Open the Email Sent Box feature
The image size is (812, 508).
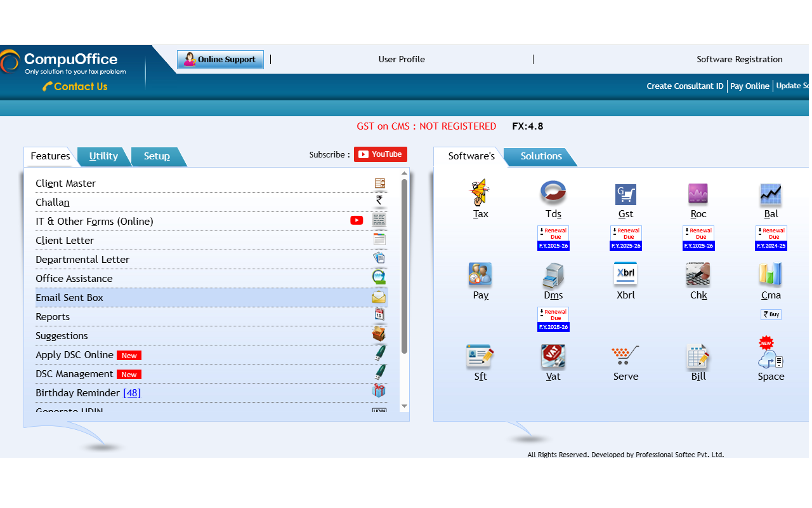[x=69, y=297]
